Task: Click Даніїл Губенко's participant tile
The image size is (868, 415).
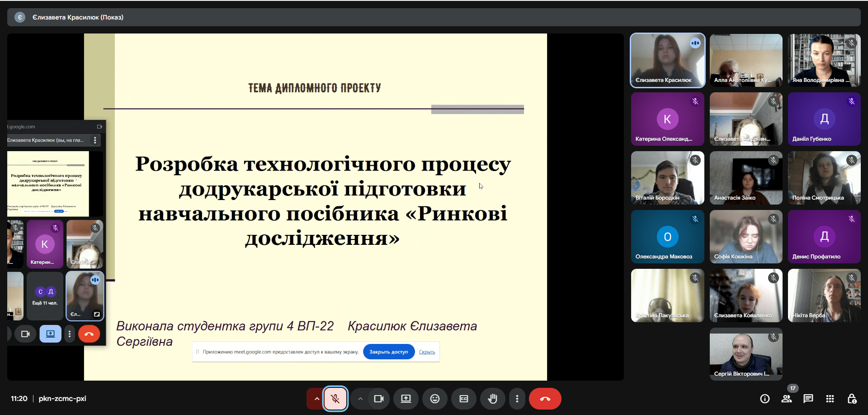Action: click(824, 119)
